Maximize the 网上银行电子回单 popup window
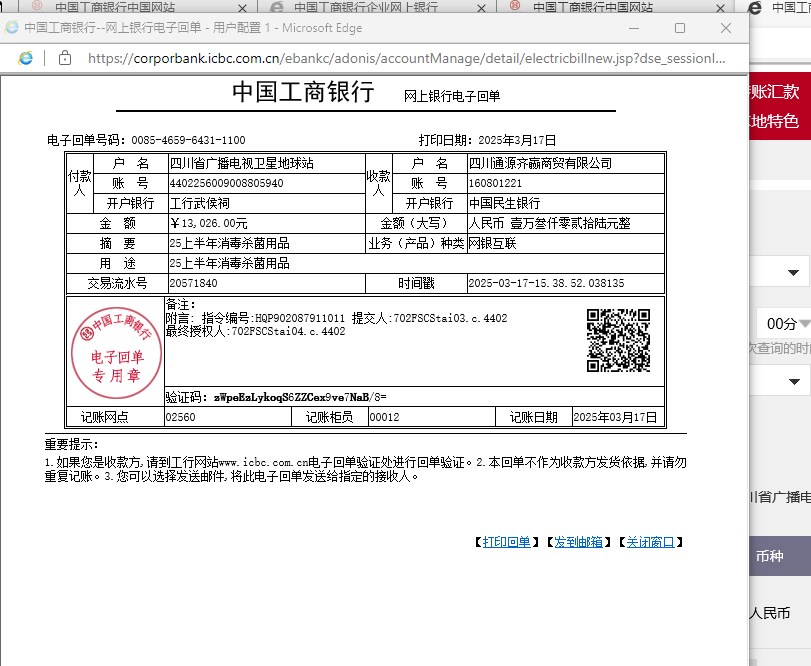This screenshot has height=666, width=811. 680,28
